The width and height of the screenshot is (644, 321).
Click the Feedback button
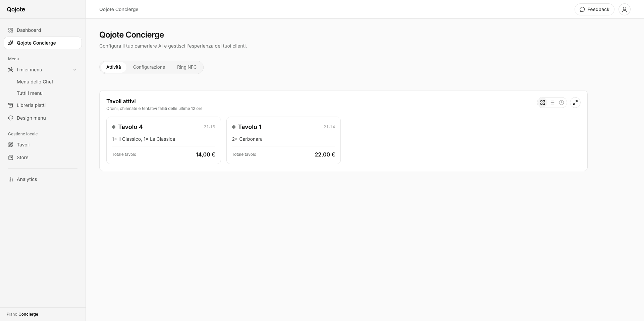pyautogui.click(x=594, y=9)
